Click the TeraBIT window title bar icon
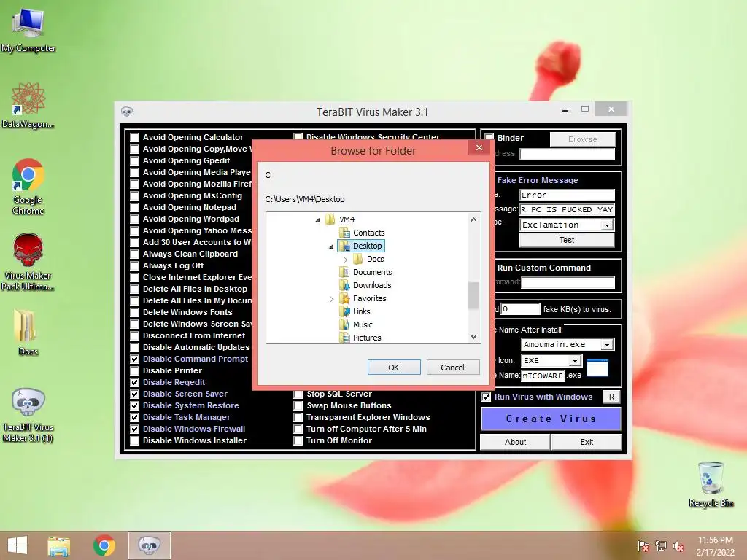 127,112
